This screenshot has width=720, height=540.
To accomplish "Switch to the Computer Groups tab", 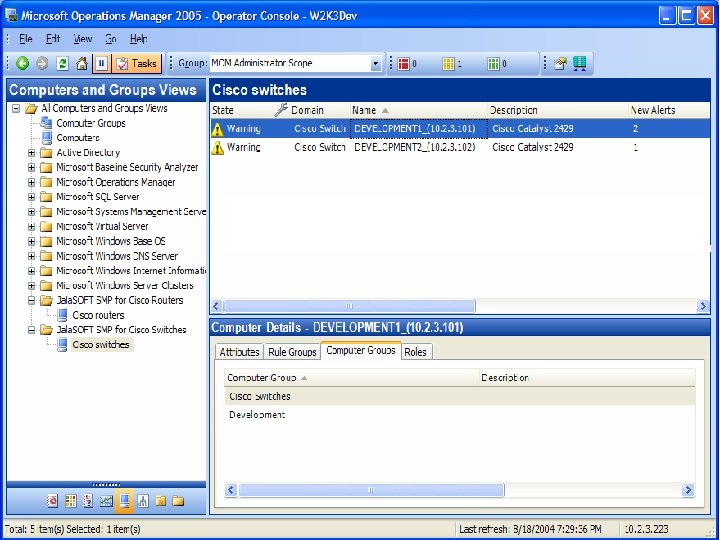I will (x=360, y=350).
